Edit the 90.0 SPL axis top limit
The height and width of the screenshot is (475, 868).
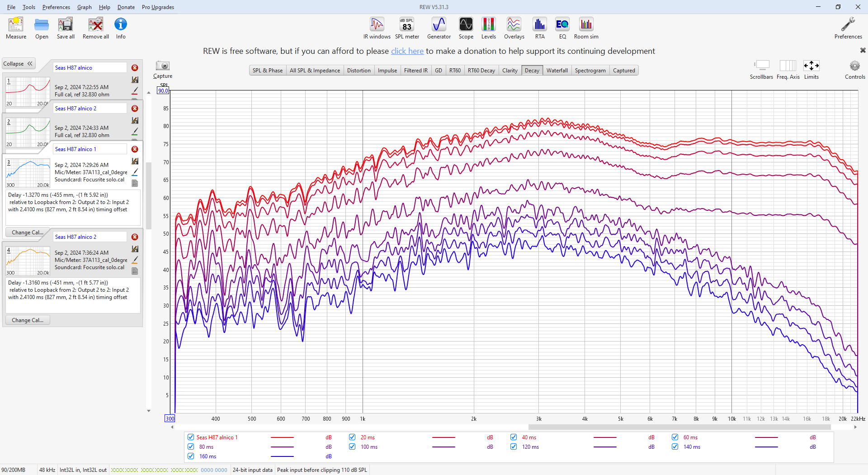click(163, 91)
